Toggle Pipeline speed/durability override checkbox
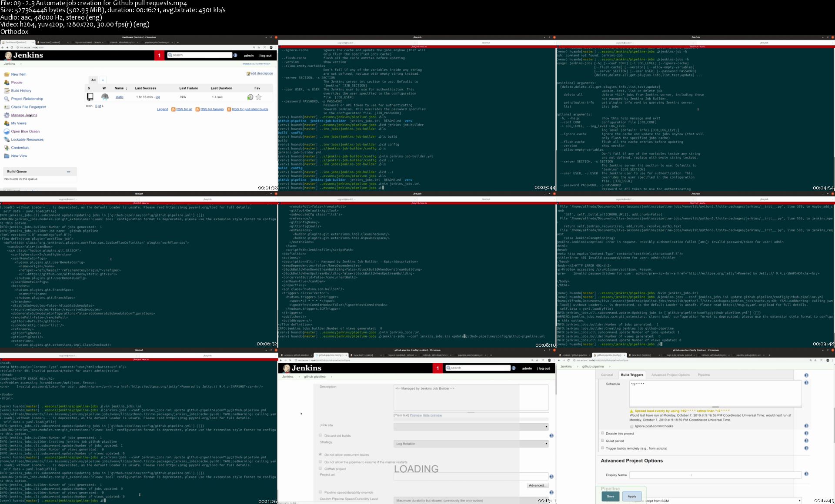This screenshot has height=504, width=835. pos(321,492)
